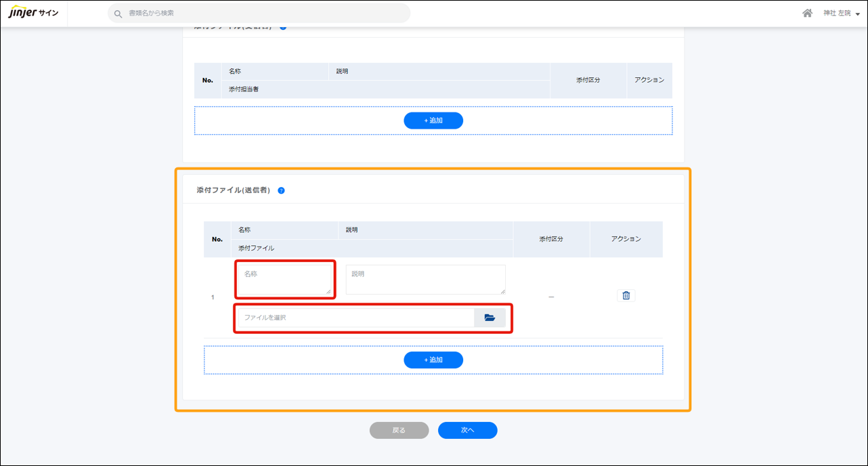The image size is (868, 466).
Task: Proceed with the 次へ button
Action: point(467,430)
